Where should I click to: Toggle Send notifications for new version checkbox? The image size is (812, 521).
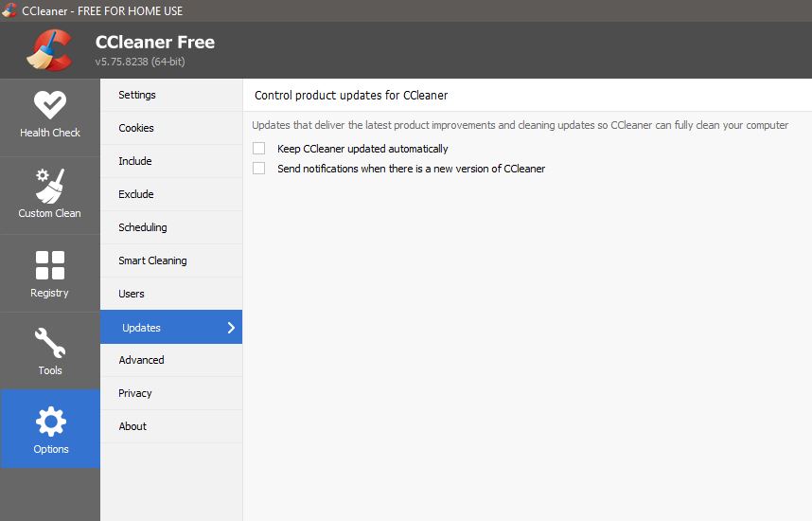tap(259, 168)
